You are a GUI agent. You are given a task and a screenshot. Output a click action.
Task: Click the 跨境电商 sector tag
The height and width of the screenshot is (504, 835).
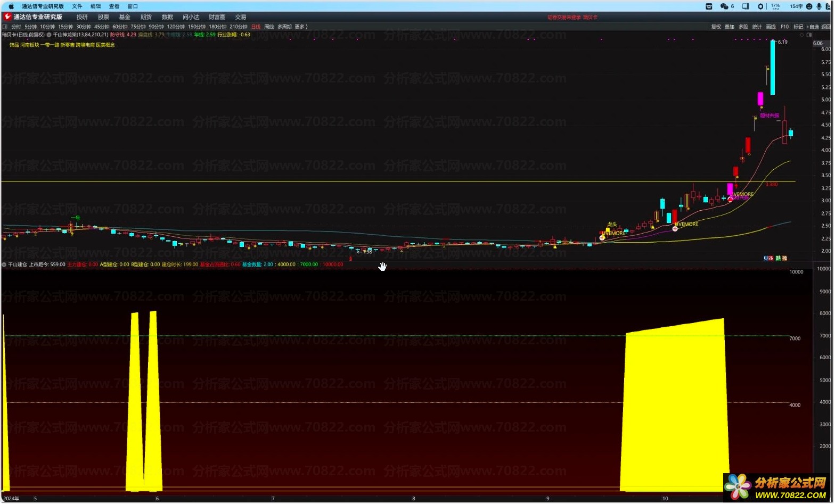pyautogui.click(x=85, y=45)
